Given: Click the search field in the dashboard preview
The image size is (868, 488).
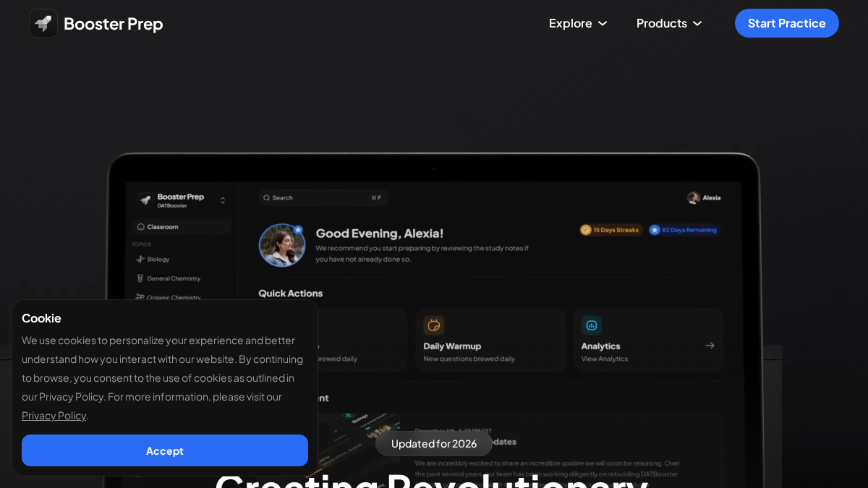Looking at the screenshot, I should tap(323, 197).
